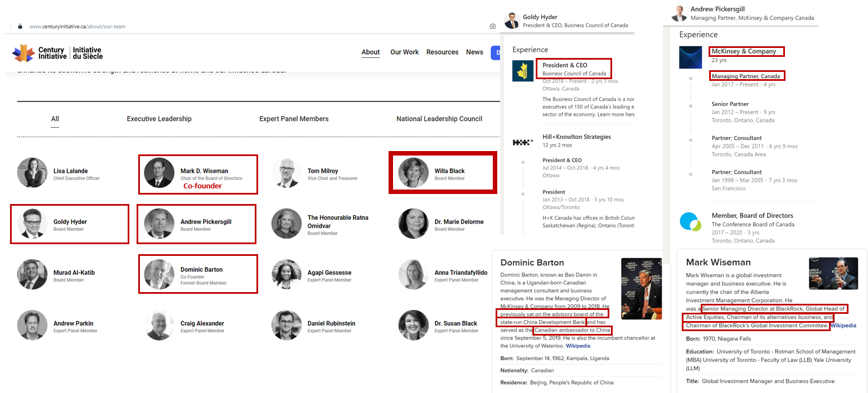The image size is (868, 393).
Task: Switch to the Executive Leadership tab
Action: click(x=159, y=119)
